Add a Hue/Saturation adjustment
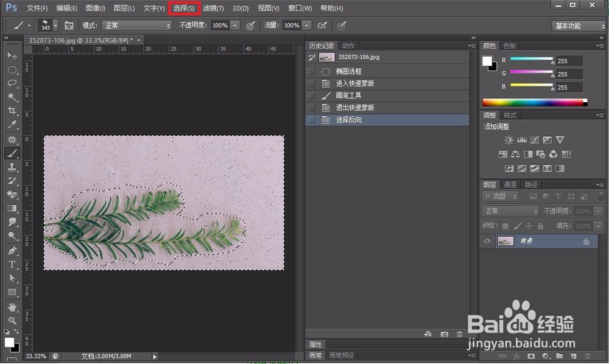Viewport: 609px width, 364px height. click(x=503, y=154)
